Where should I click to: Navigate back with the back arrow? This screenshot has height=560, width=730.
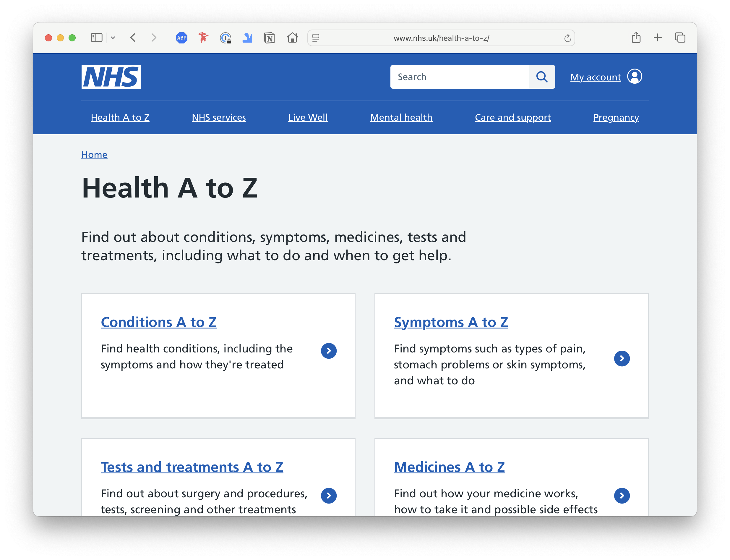133,37
